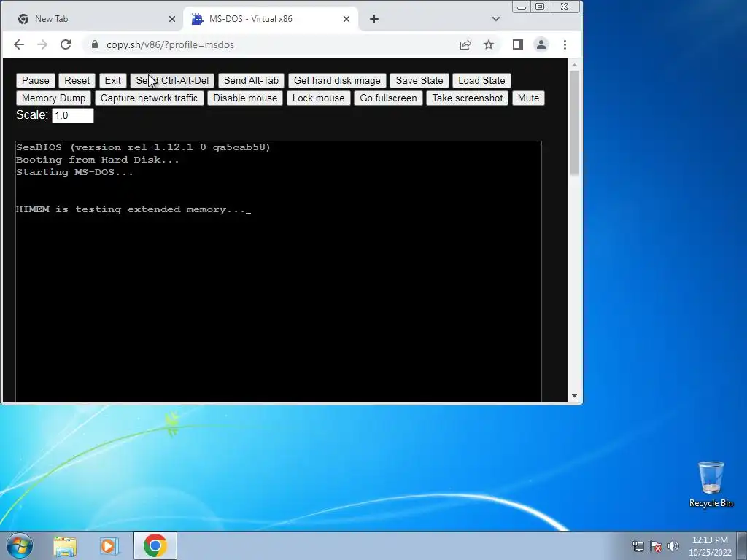The image size is (747, 560).
Task: Open the Chrome profile avatar
Action: (x=541, y=44)
